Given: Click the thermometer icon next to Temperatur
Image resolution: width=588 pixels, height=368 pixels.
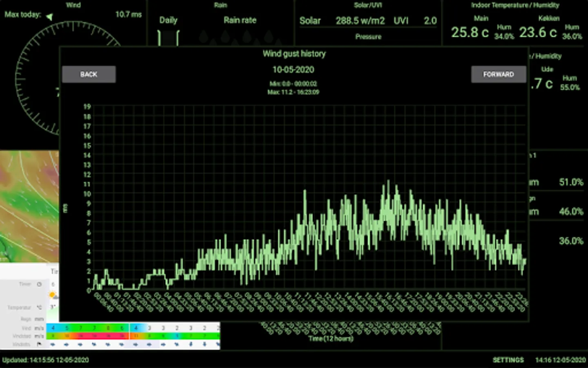Looking at the screenshot, I should click(39, 307).
